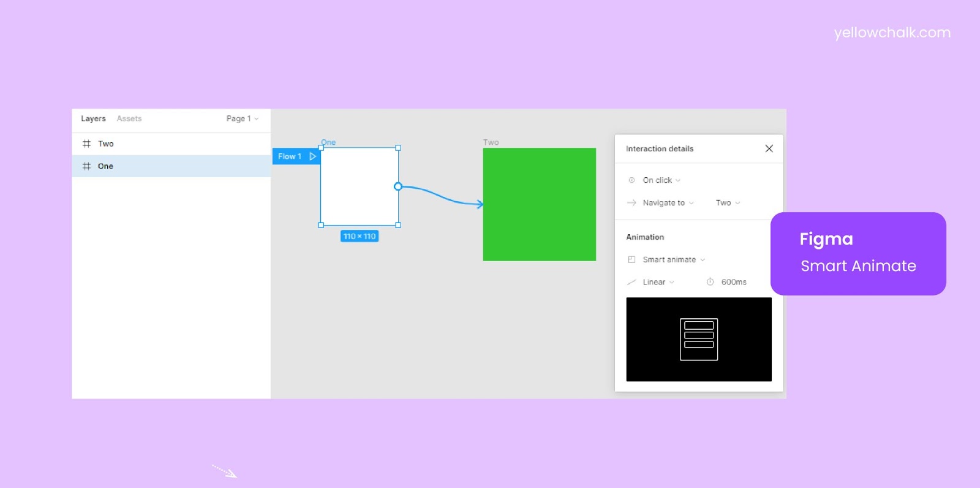980x488 pixels.
Task: Select frame icon beside layer One
Action: click(86, 166)
